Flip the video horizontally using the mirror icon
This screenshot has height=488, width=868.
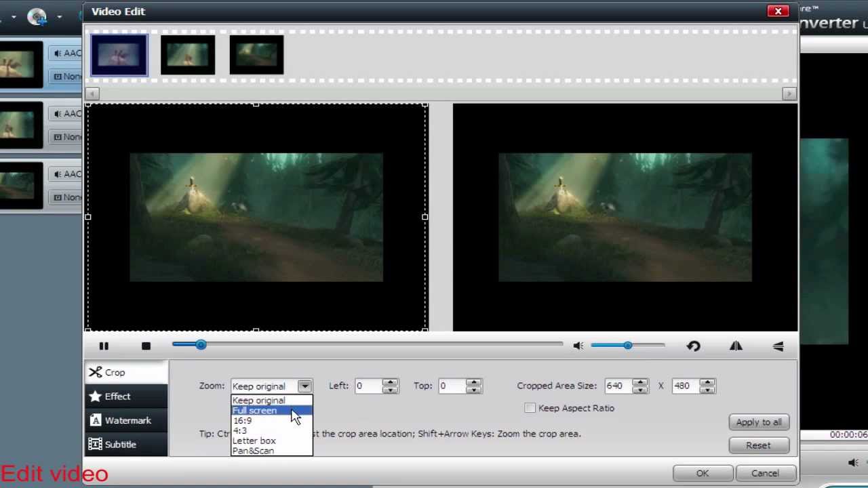coord(736,346)
